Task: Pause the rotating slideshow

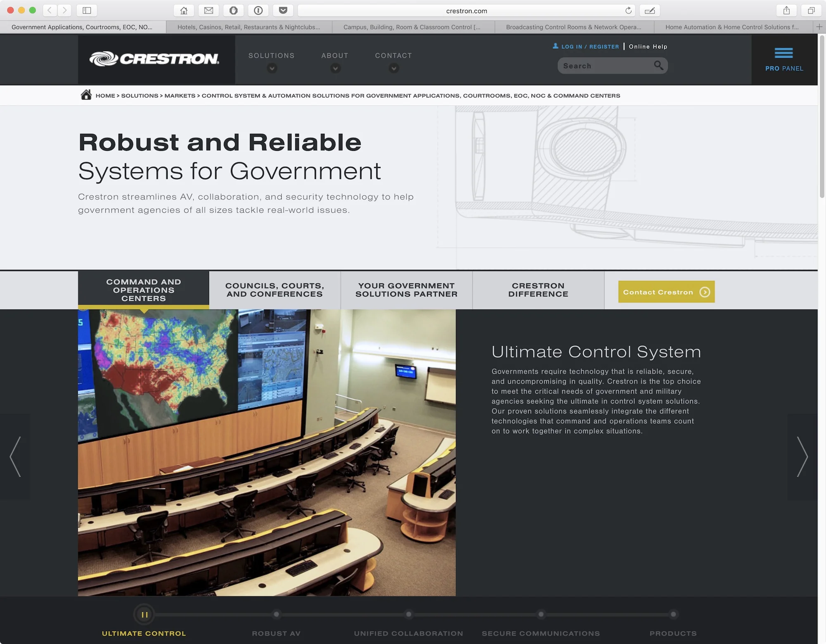Action: pyautogui.click(x=144, y=614)
